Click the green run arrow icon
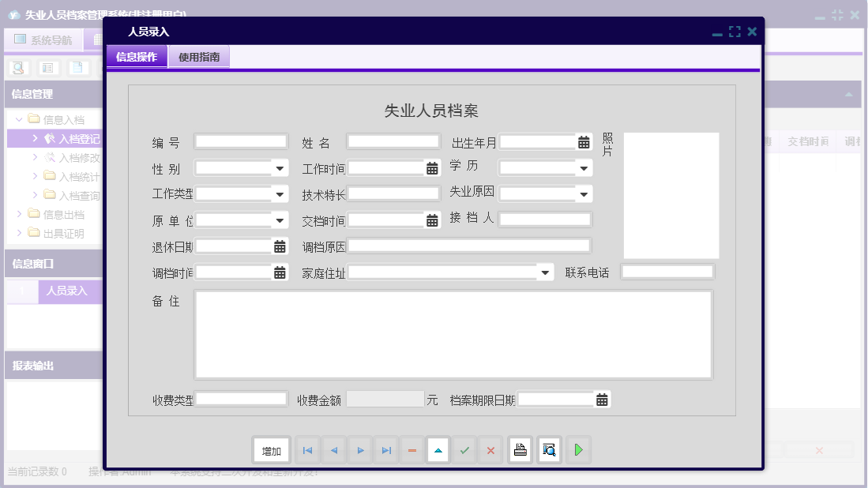Screen dimensions: 868x488 579,450
